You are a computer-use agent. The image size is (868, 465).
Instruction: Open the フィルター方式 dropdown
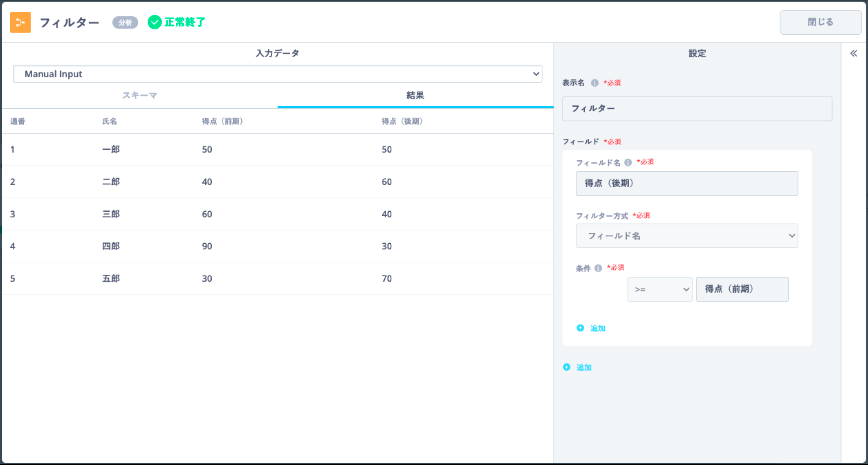687,236
